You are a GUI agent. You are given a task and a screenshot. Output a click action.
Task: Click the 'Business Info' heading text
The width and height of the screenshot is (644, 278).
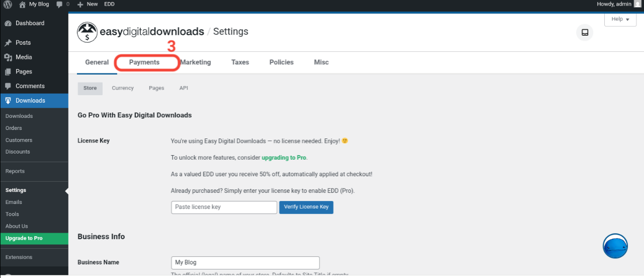101,237
